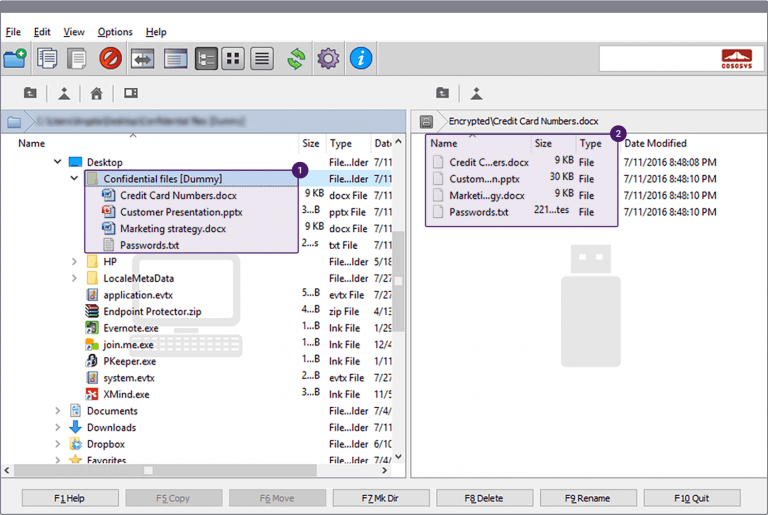Click left panel vertical scrollbar down arrow
The width and height of the screenshot is (768, 515).
[x=399, y=456]
